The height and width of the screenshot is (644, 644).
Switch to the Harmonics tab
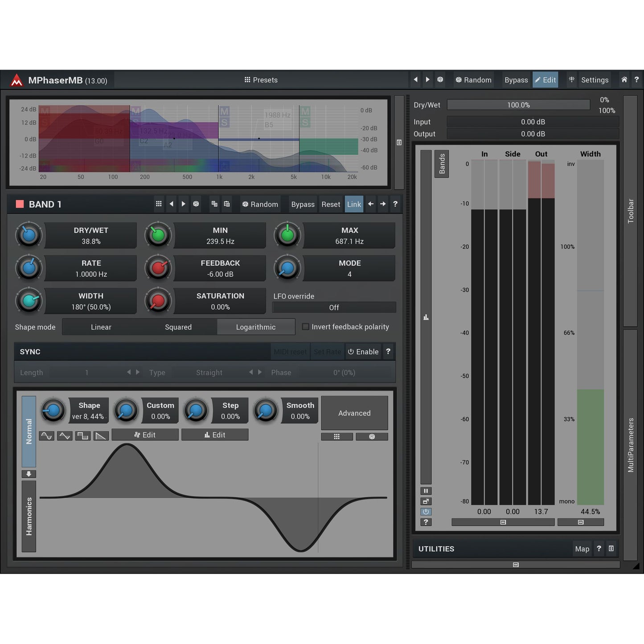click(x=29, y=516)
